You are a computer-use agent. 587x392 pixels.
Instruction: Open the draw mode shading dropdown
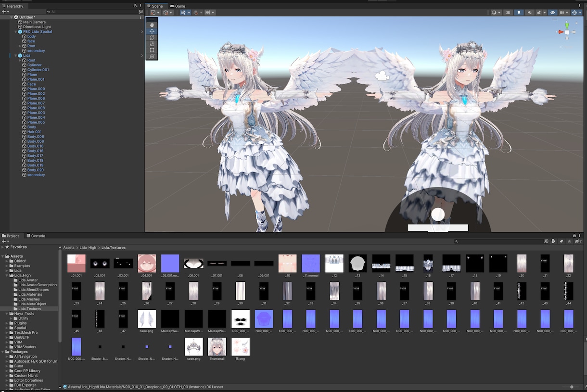tap(496, 13)
